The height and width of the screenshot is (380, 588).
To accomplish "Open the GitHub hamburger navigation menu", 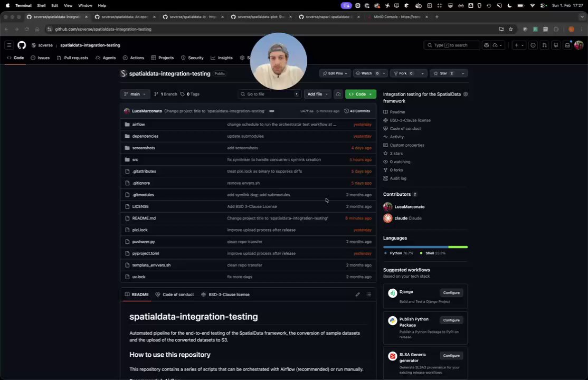I will pos(9,45).
